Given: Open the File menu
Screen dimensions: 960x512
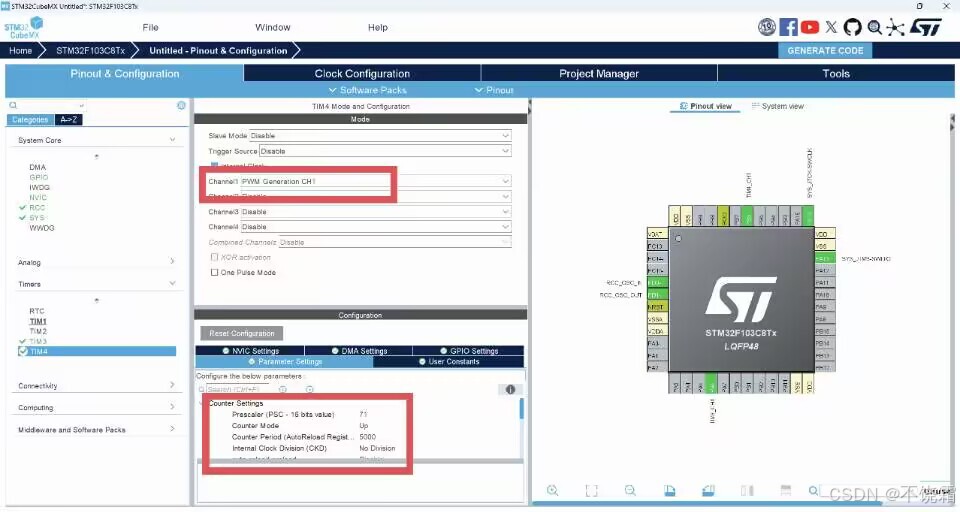Looking at the screenshot, I should click(150, 28).
